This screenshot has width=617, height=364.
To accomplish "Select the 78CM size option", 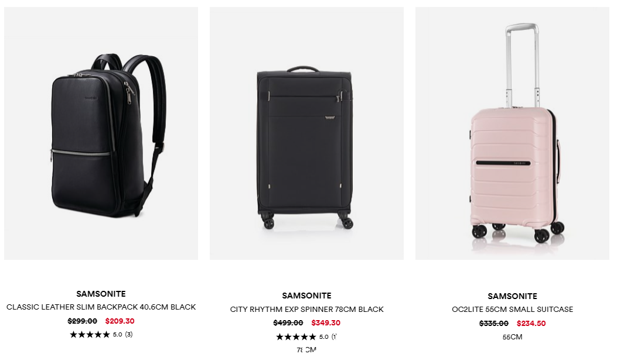I will 306,349.
